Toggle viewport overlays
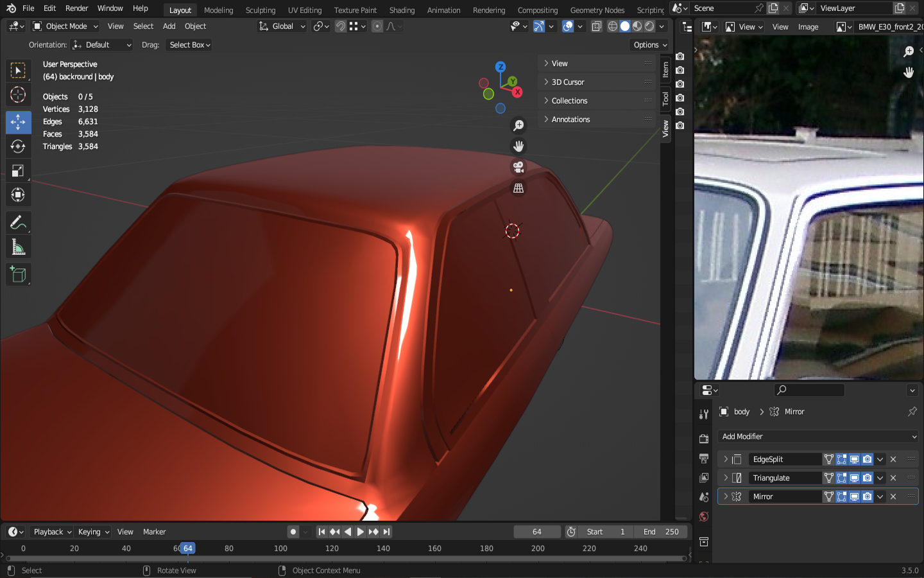Screen dimensions: 924x578 click(568, 26)
